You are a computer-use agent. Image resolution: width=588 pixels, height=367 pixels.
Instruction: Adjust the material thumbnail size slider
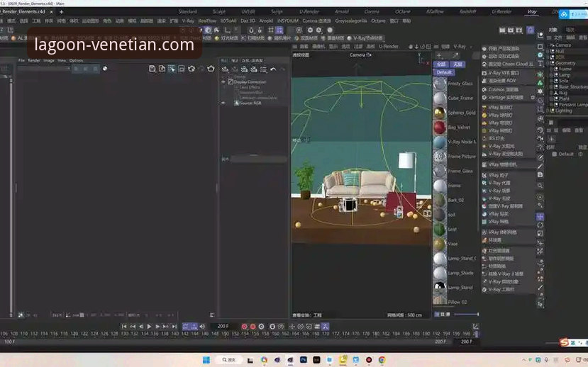[466, 314]
